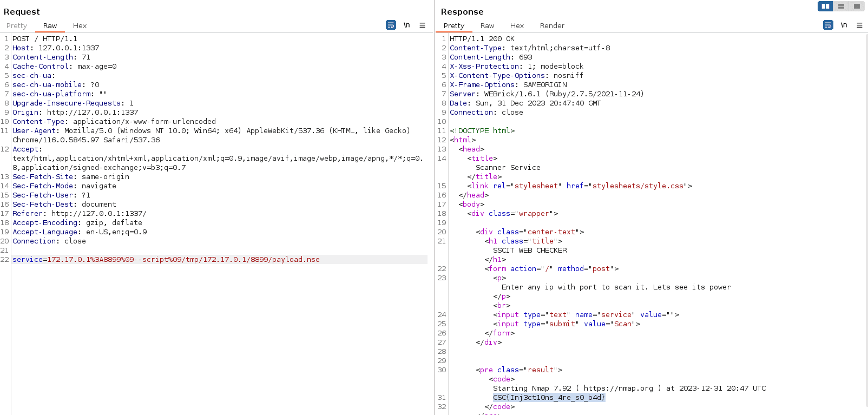Viewport: 868px width, 415px height.
Task: Click the request Connection: close header
Action: click(49, 241)
